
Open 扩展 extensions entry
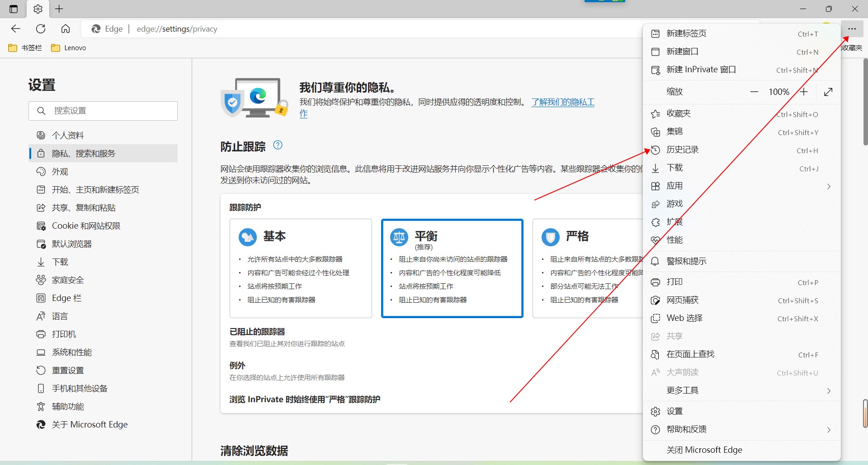[741, 222]
